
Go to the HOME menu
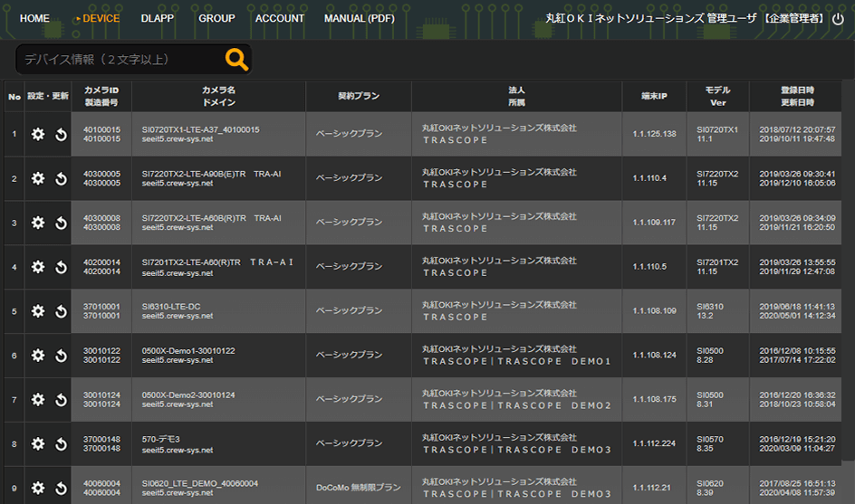point(34,18)
